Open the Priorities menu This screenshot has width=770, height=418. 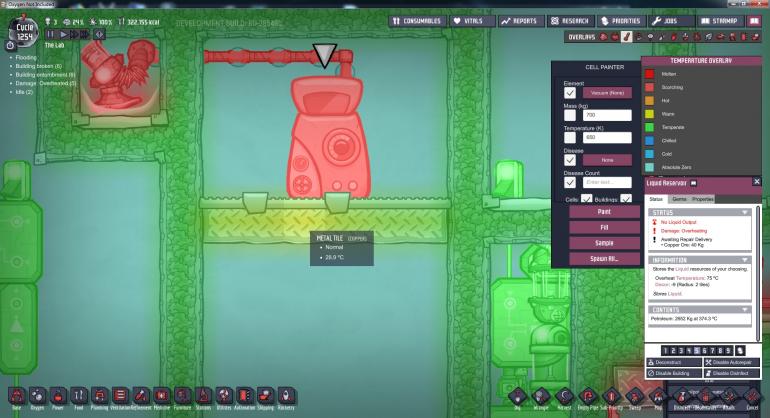(621, 21)
